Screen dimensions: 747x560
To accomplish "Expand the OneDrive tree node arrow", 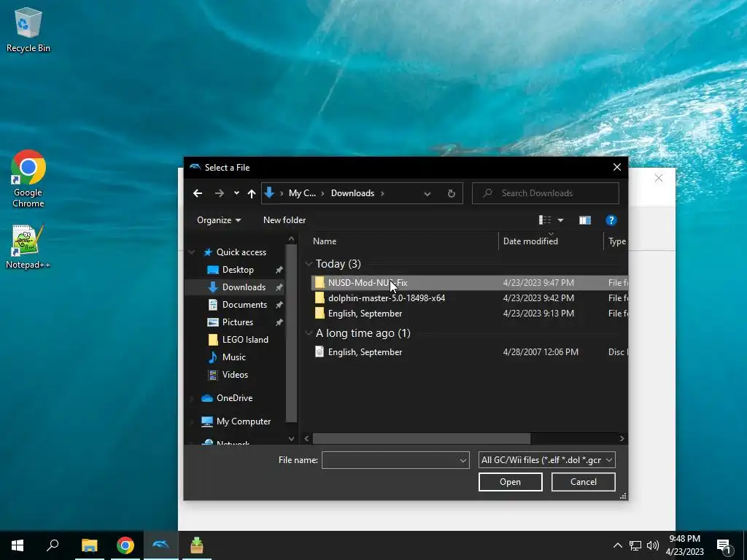I will 192,398.
